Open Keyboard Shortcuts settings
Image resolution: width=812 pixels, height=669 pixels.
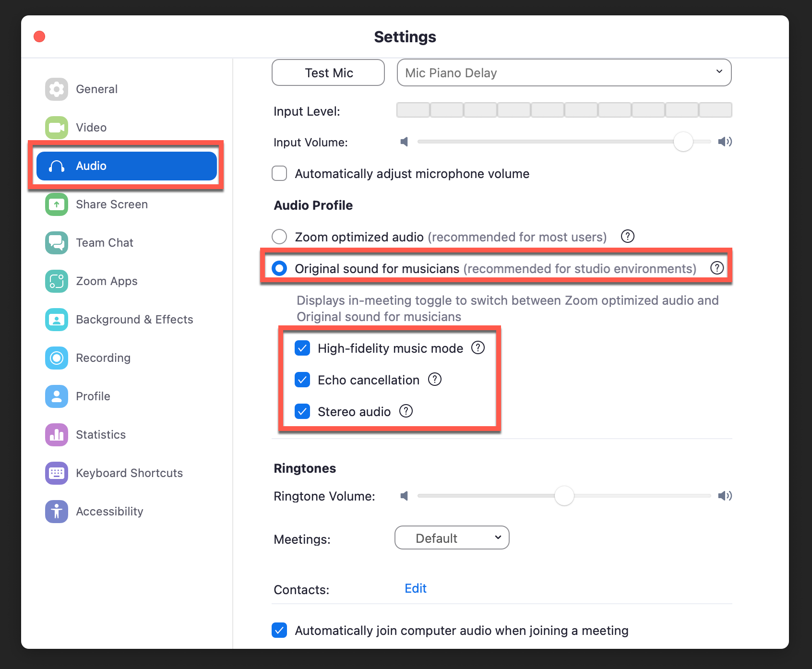click(127, 473)
